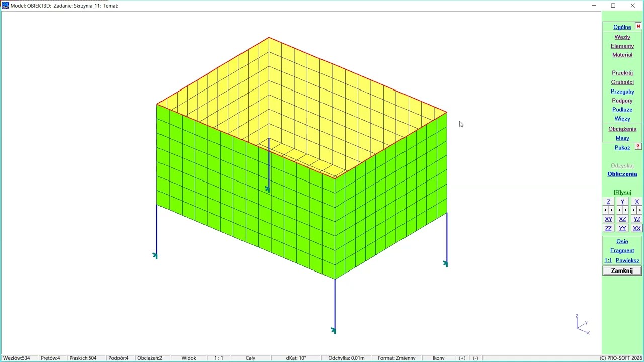Click the support marker under the rear column

click(267, 189)
